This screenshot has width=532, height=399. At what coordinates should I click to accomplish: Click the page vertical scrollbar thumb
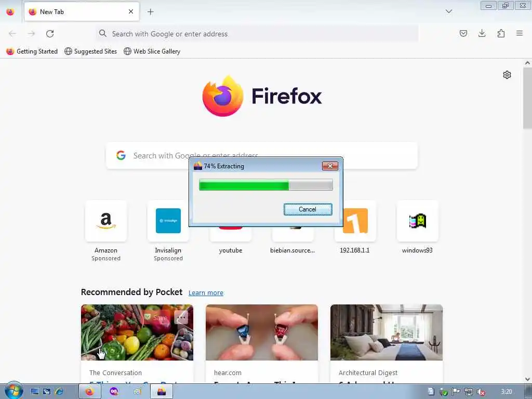pos(527,98)
